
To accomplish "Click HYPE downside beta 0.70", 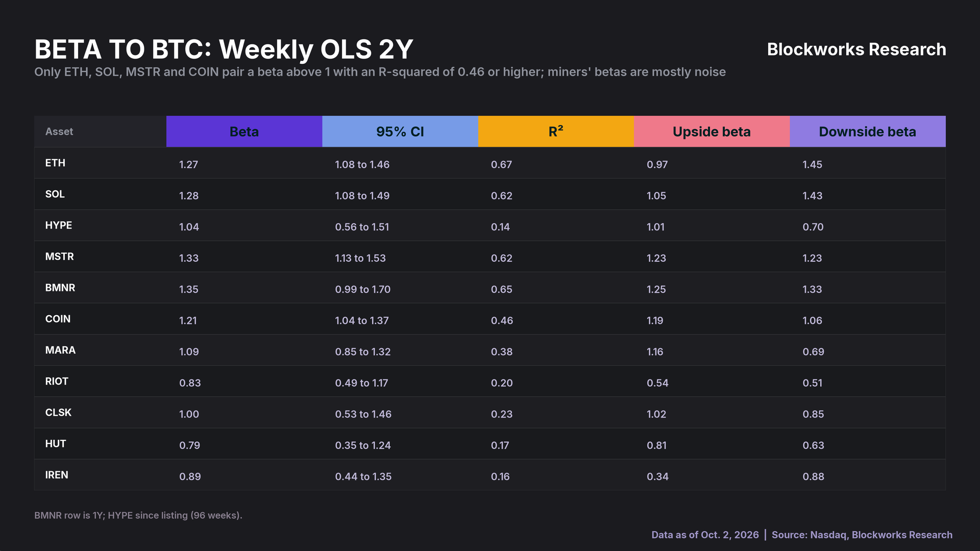I will tap(813, 227).
